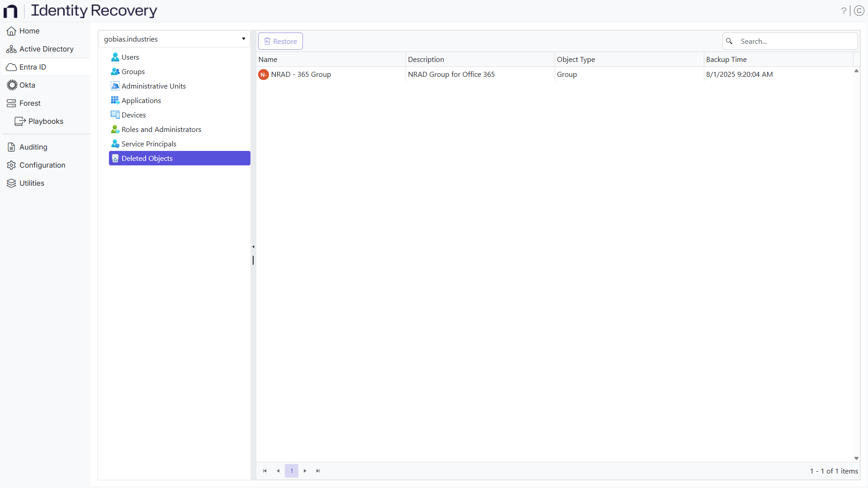Click the Restore button

pyautogui.click(x=280, y=41)
